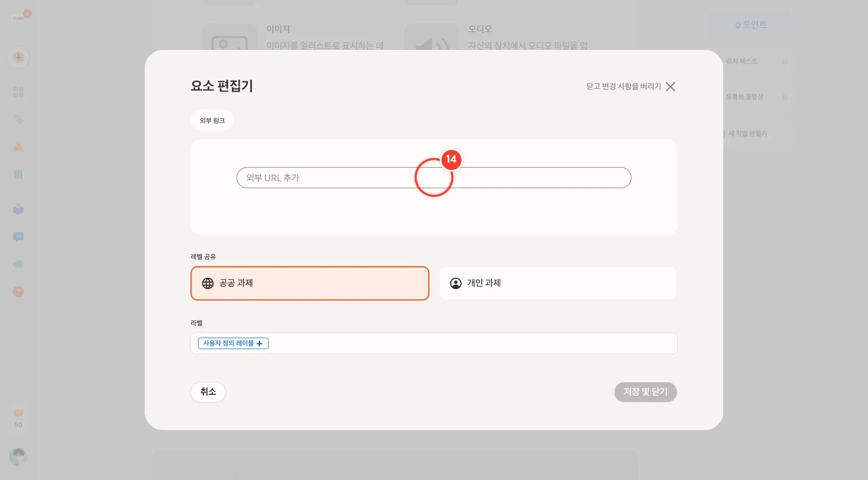The image size is (868, 480).
Task: Click 새 작업 만들기 in background panel
Action: coord(748,133)
